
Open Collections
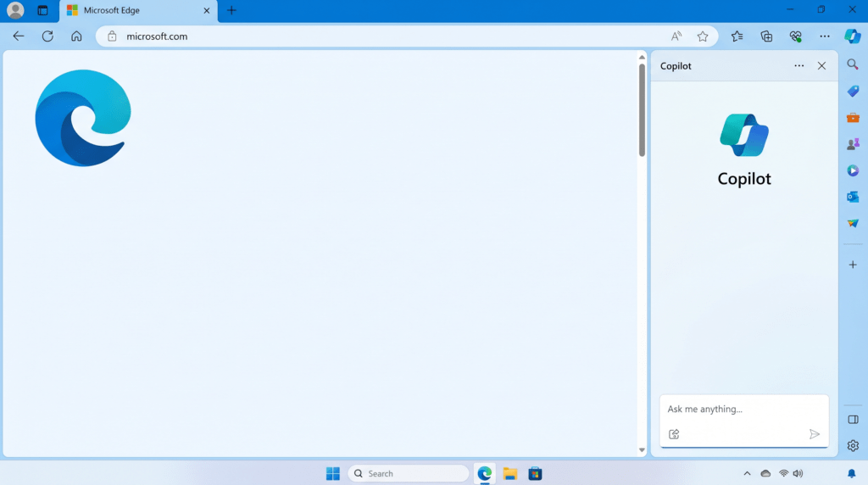click(766, 36)
